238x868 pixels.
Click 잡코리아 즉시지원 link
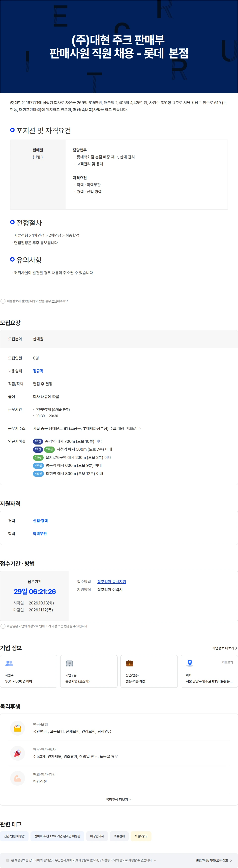[x=112, y=582]
